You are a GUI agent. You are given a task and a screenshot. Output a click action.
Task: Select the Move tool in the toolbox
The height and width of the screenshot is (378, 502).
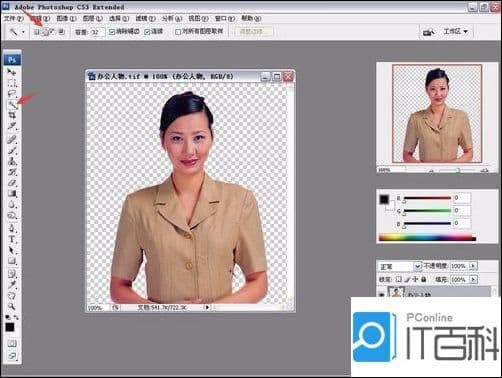(x=12, y=72)
